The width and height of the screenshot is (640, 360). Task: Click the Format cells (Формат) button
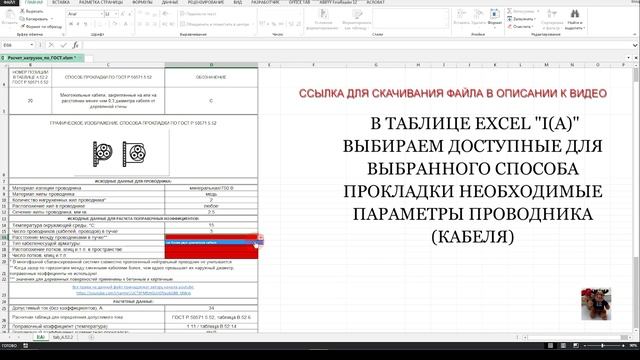(495, 17)
